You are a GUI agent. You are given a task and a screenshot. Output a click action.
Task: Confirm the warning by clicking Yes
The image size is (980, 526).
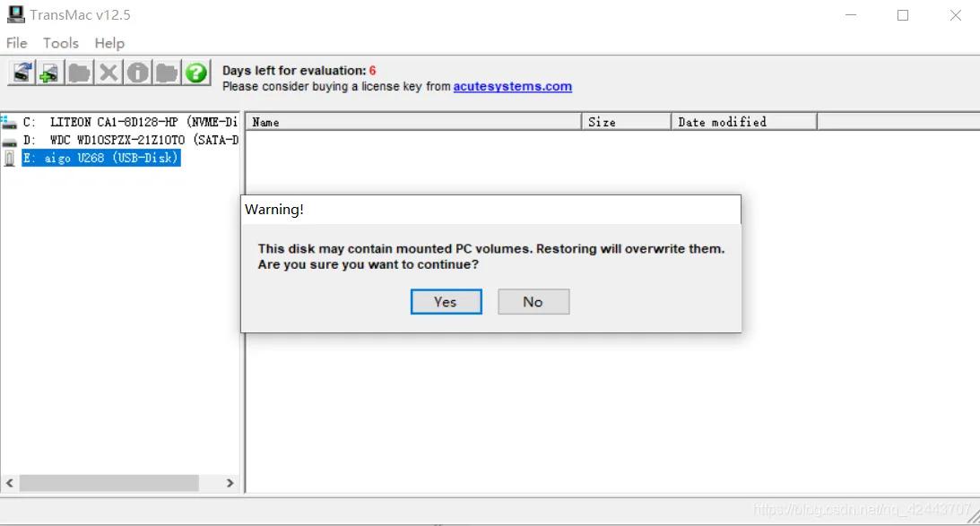[447, 302]
